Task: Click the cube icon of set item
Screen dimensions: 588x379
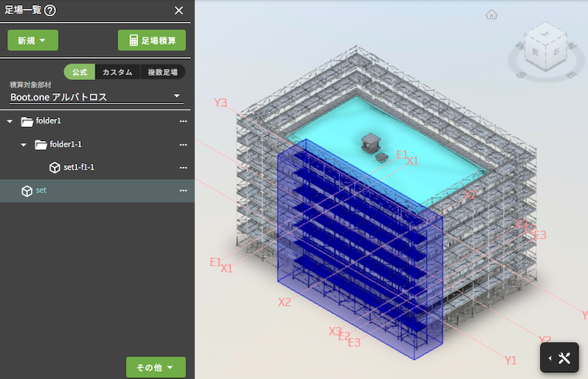Action: tap(26, 191)
